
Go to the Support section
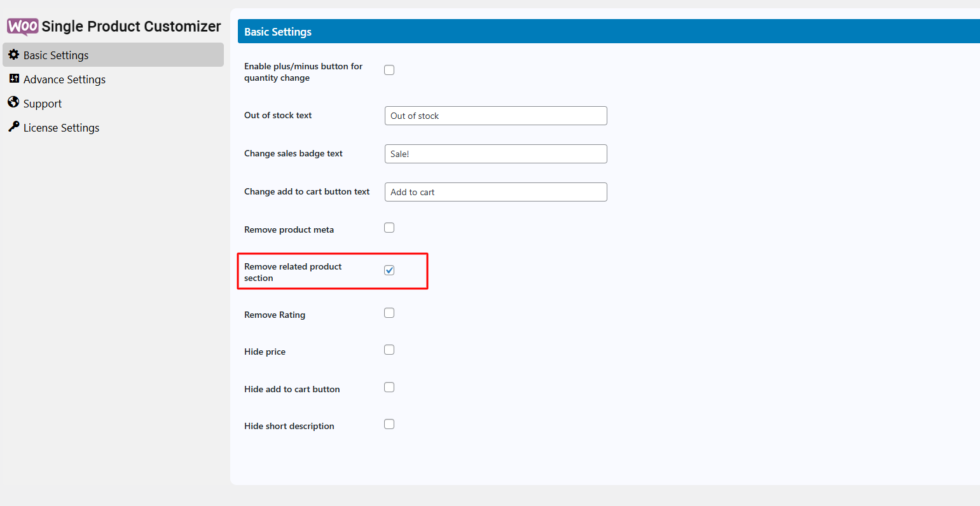tap(43, 104)
